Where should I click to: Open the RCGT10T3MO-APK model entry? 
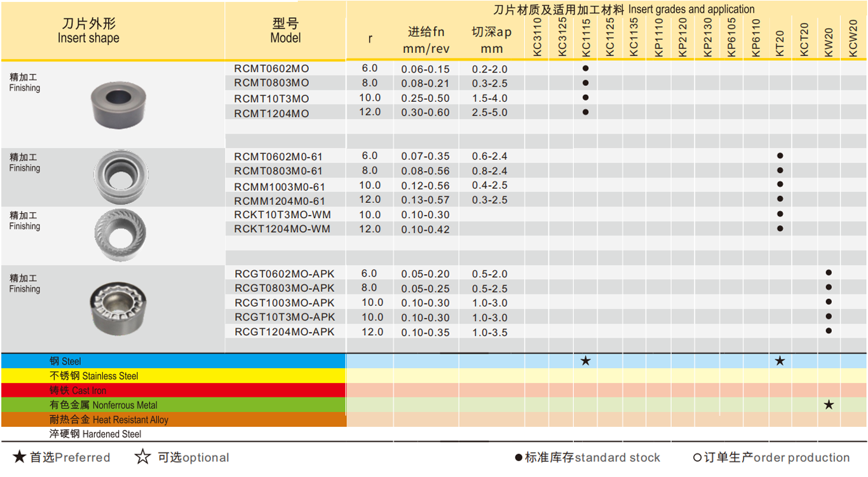click(285, 317)
